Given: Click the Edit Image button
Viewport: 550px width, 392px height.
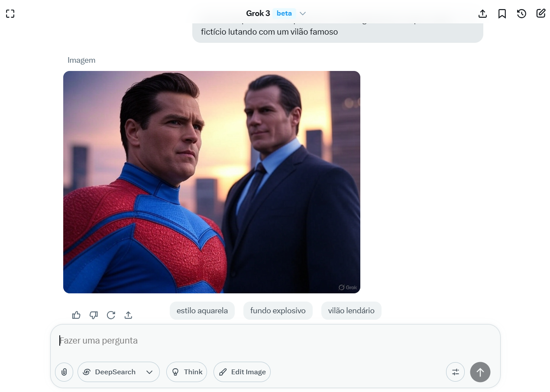Looking at the screenshot, I should [x=242, y=372].
